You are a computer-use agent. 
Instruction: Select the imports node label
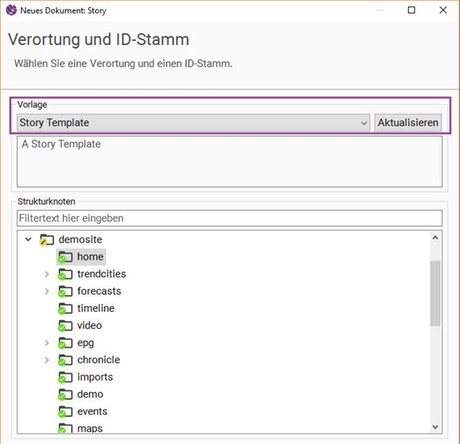95,377
